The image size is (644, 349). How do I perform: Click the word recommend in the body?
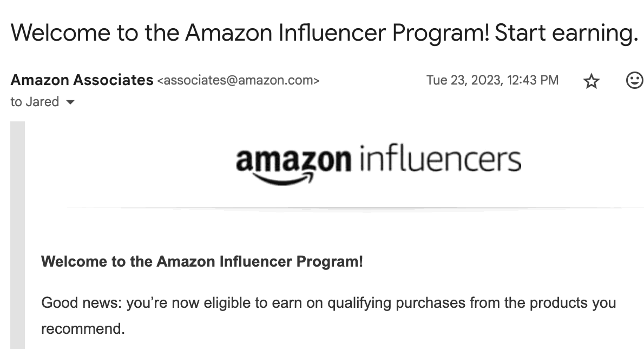pyautogui.click(x=83, y=329)
